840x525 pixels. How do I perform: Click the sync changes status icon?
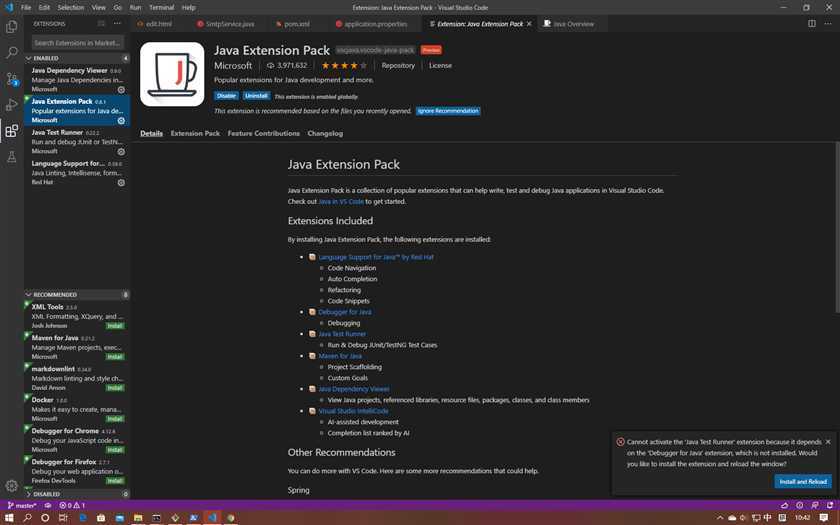pos(48,505)
